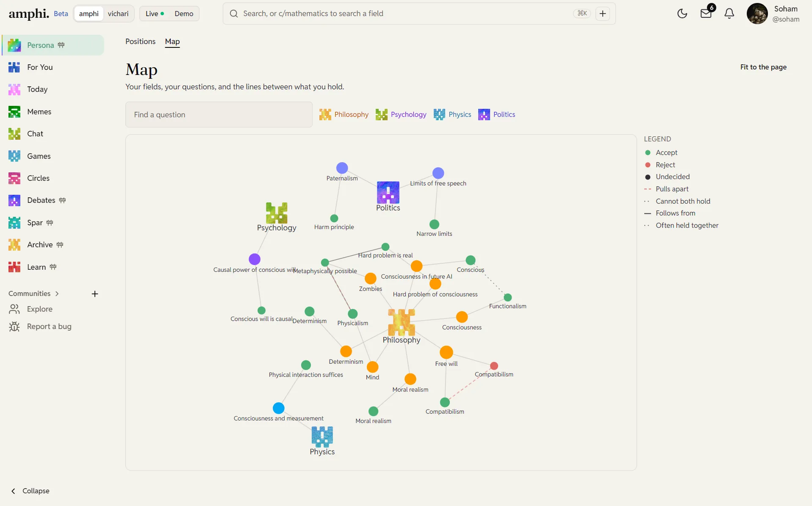812x506 pixels.
Task: Open the Memes section
Action: click(x=53, y=111)
